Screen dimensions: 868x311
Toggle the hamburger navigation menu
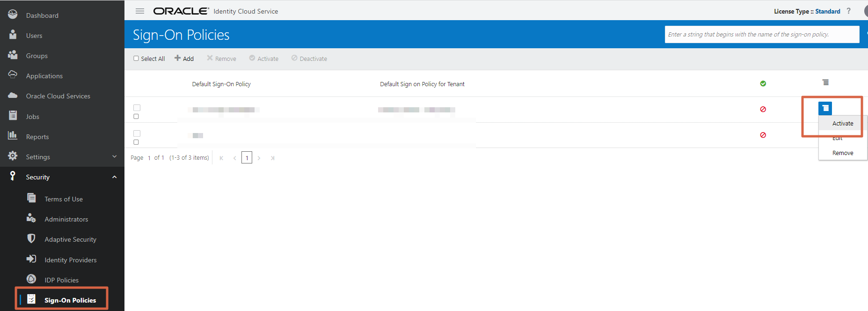pyautogui.click(x=140, y=11)
